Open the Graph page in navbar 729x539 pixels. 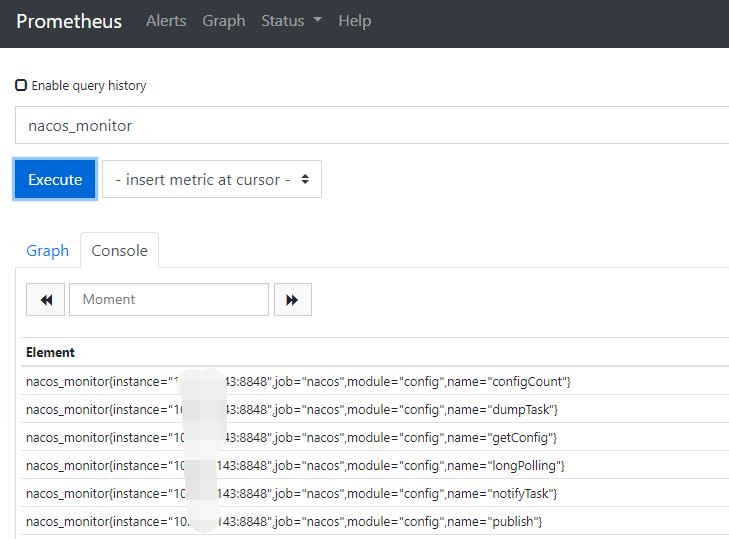click(x=224, y=21)
